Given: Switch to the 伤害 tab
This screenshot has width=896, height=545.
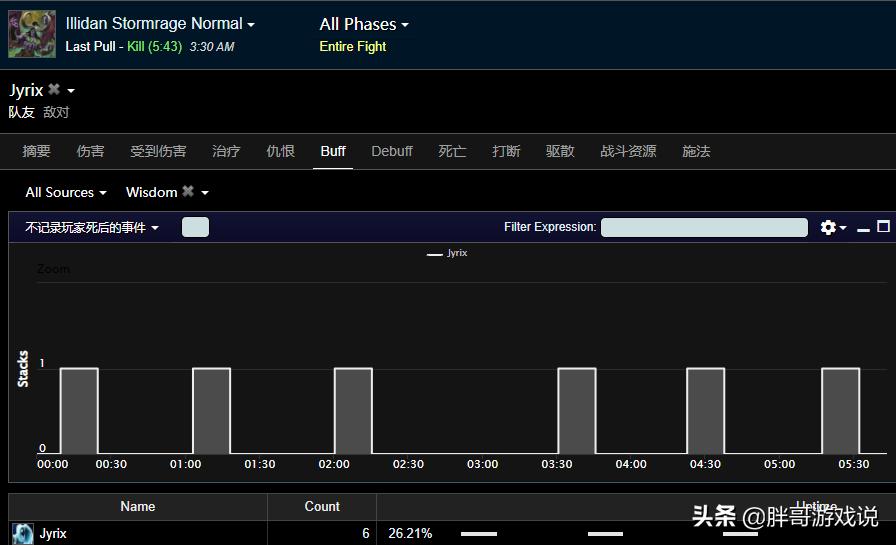Looking at the screenshot, I should pos(90,151).
